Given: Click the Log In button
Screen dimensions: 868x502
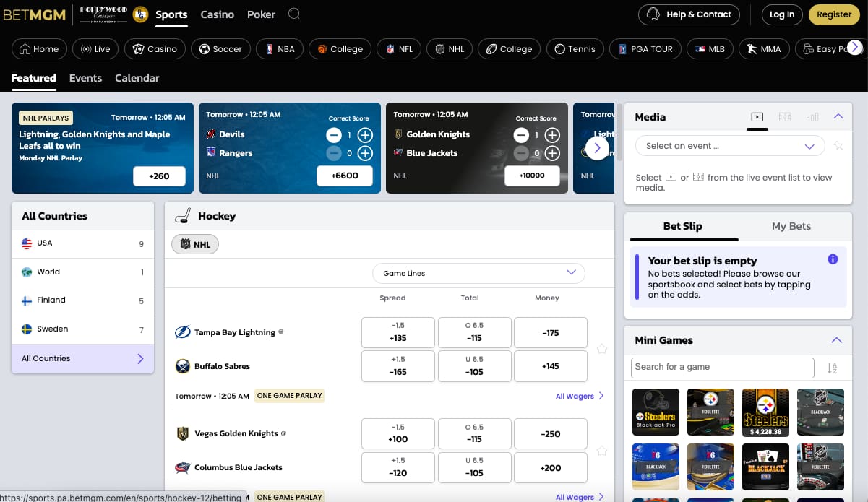Looking at the screenshot, I should click(x=782, y=14).
